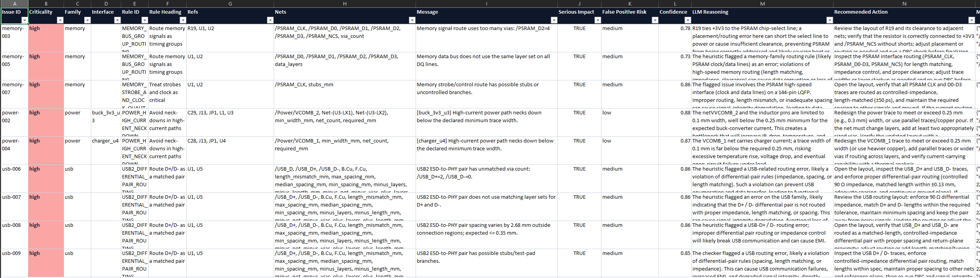Image resolution: width=980 pixels, height=278 pixels.
Task: Open the Issue ID filter dropdown
Action: coord(25,20)
